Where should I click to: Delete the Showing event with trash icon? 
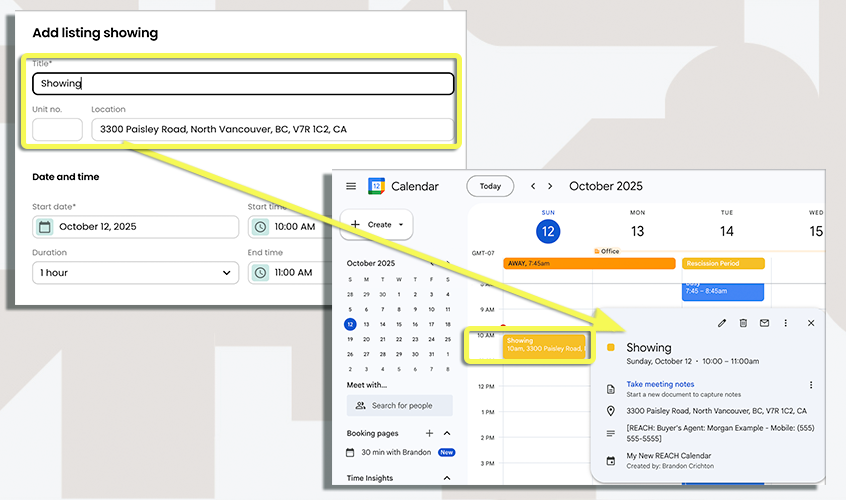point(743,323)
